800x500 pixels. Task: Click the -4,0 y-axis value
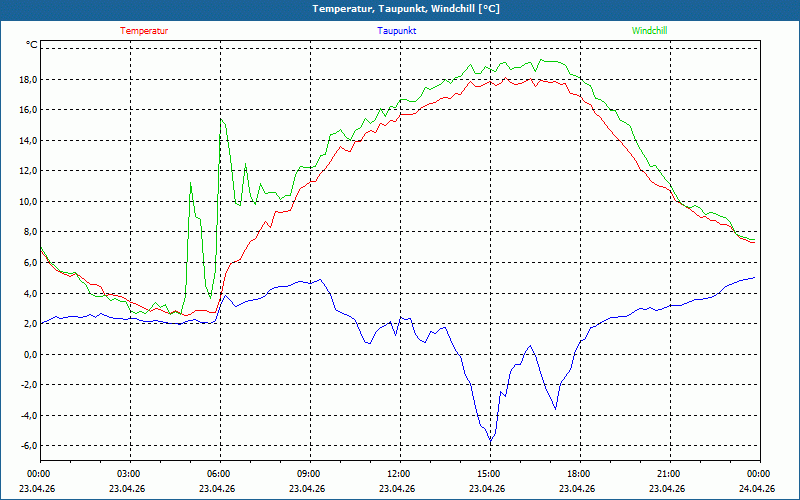point(29,415)
